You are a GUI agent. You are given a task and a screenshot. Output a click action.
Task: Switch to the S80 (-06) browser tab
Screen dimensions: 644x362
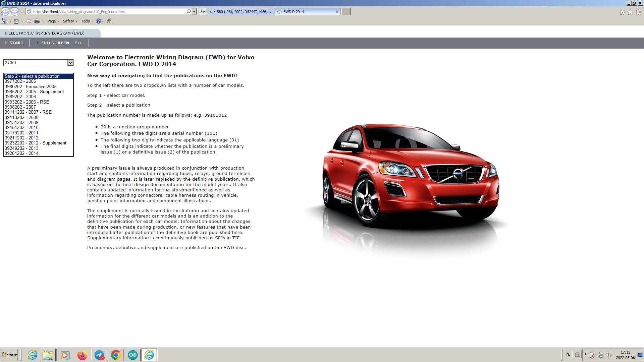241,11
